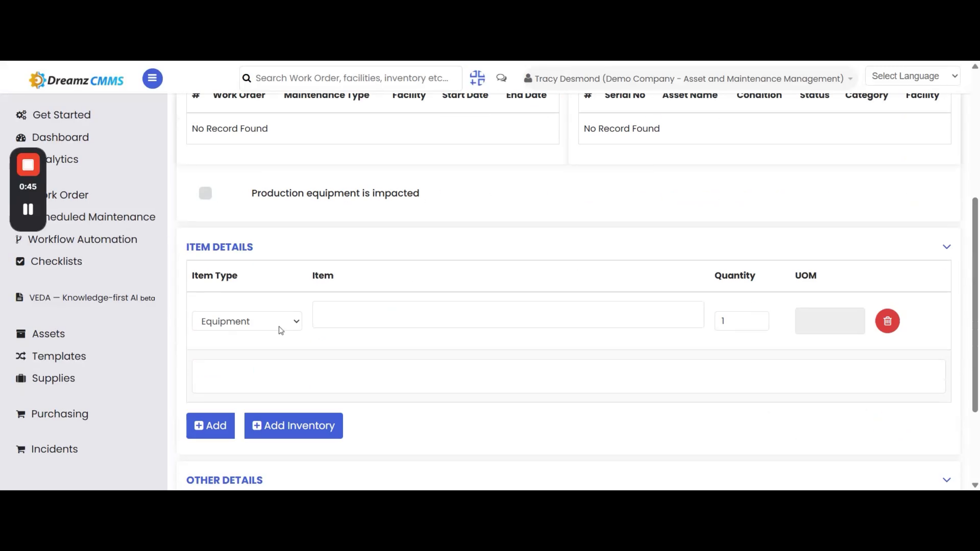This screenshot has height=551, width=980.
Task: Open Supplies in sidebar
Action: click(53, 378)
